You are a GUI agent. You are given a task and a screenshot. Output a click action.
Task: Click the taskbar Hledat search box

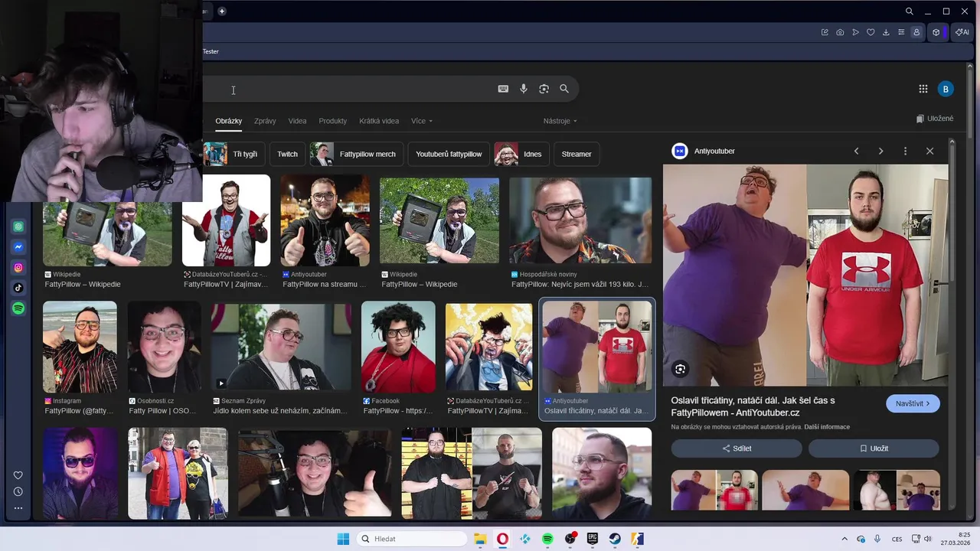413,539
